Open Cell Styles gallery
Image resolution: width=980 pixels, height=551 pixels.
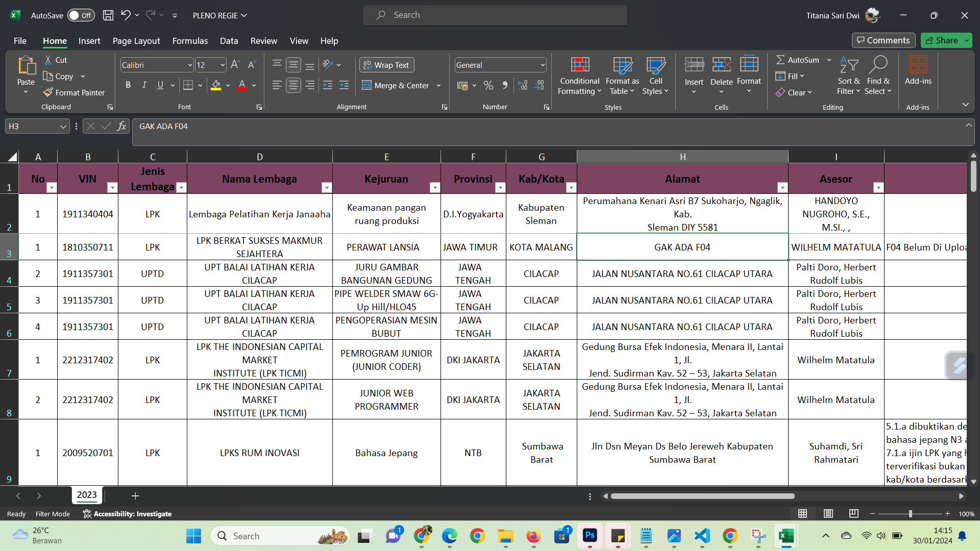click(x=655, y=76)
